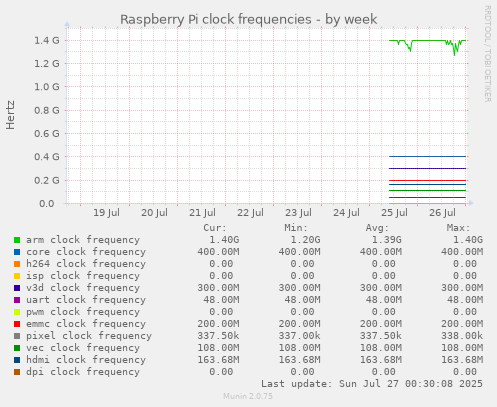Click the isp clock frequency yellow swatch
Image resolution: width=497 pixels, height=407 pixels.
17,276
